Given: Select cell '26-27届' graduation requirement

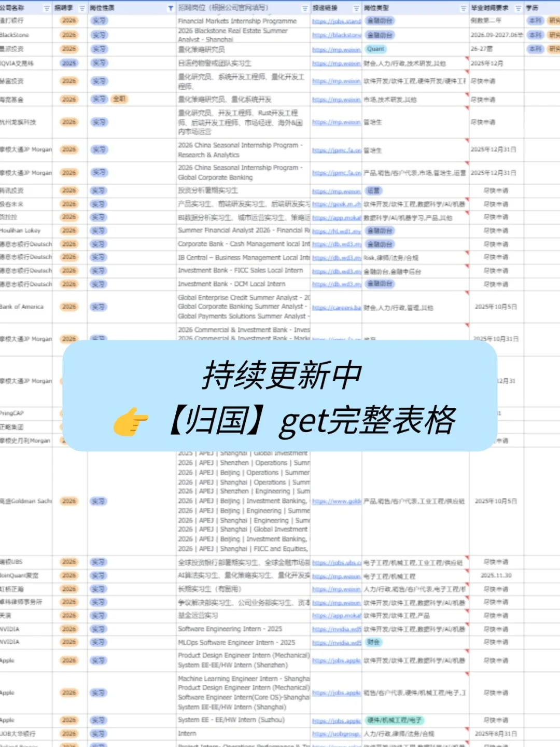Looking at the screenshot, I should coord(496,49).
